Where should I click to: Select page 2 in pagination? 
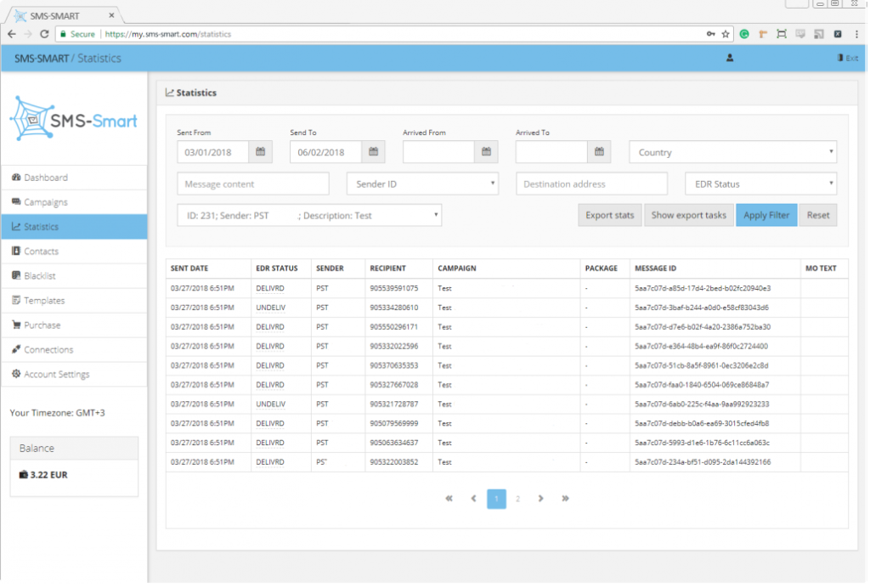pyautogui.click(x=517, y=499)
